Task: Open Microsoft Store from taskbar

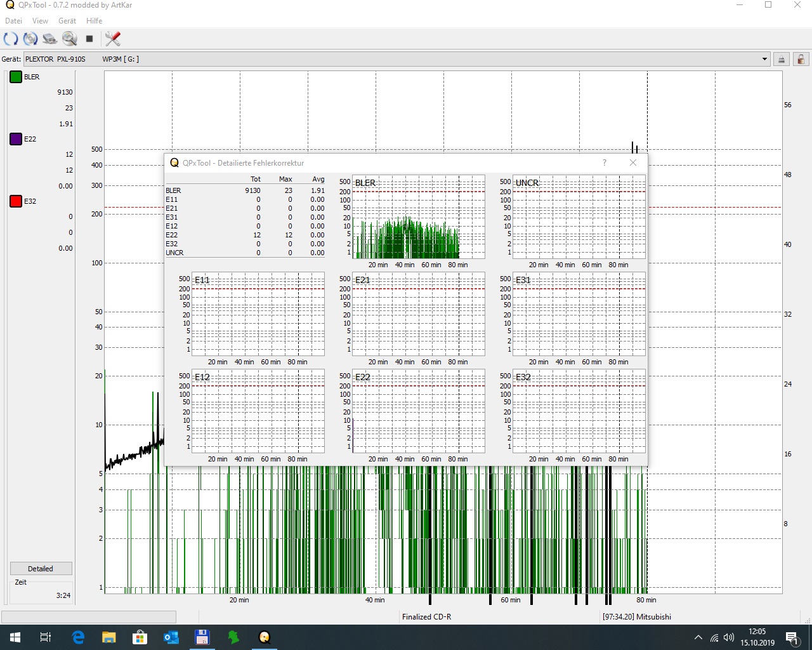Action: click(140, 637)
